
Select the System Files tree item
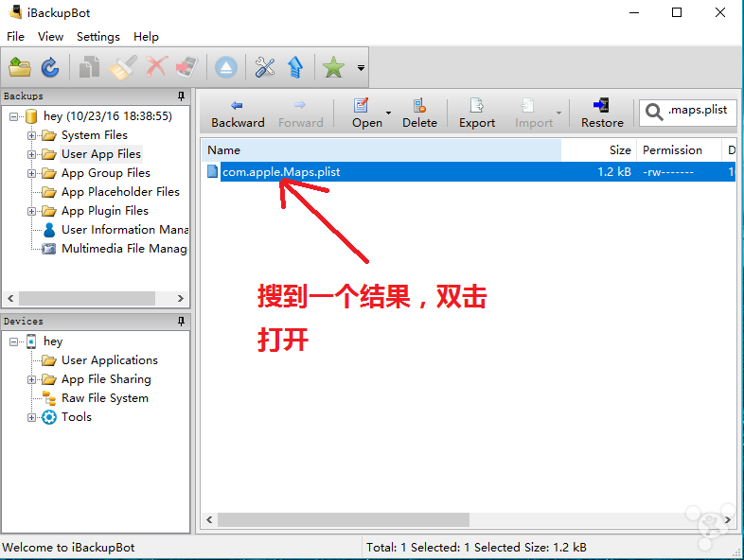click(x=95, y=135)
